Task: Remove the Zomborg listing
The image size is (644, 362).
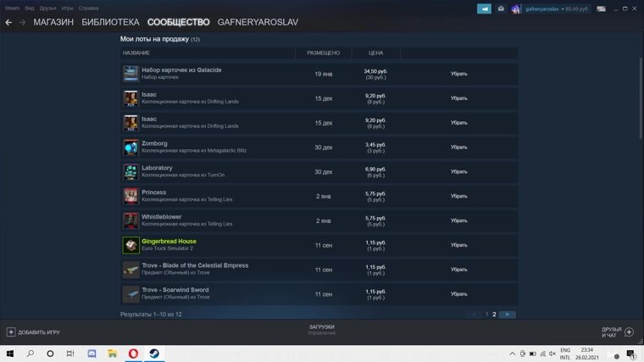Action: pos(458,148)
